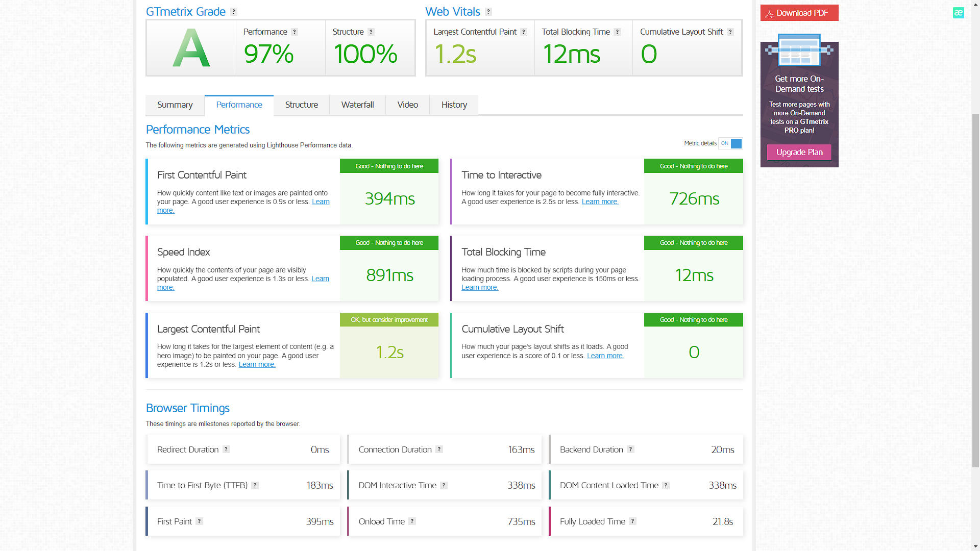Follow Learn more link for Cumulative Layout Shift
The height and width of the screenshot is (551, 980).
point(605,356)
